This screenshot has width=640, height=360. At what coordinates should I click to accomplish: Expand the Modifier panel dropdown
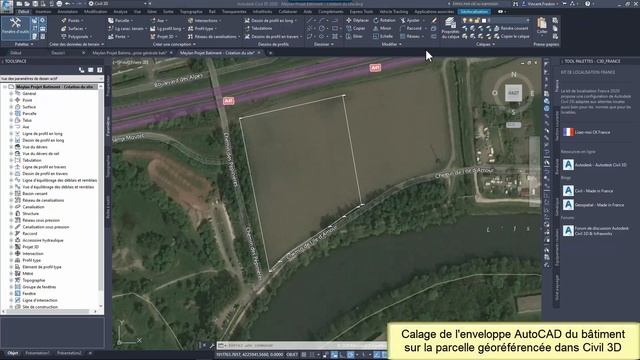point(391,44)
